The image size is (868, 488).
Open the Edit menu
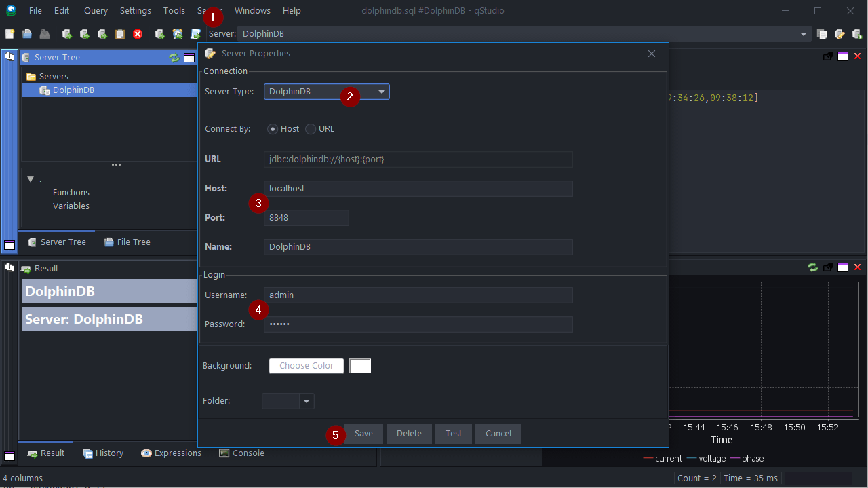click(x=62, y=11)
